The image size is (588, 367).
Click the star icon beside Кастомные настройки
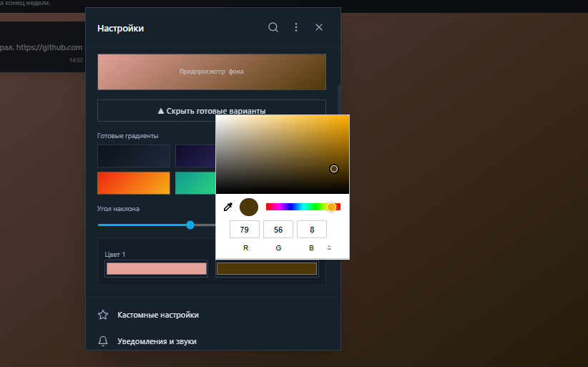pos(103,315)
